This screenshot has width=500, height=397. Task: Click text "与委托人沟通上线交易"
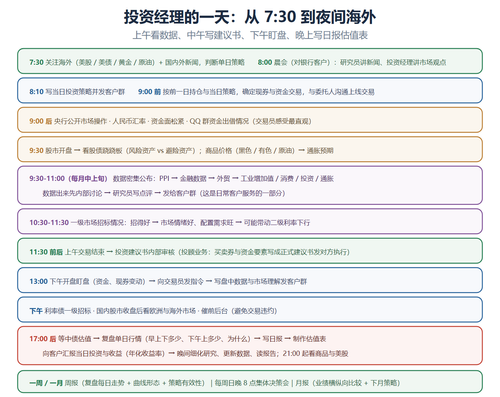341,92
